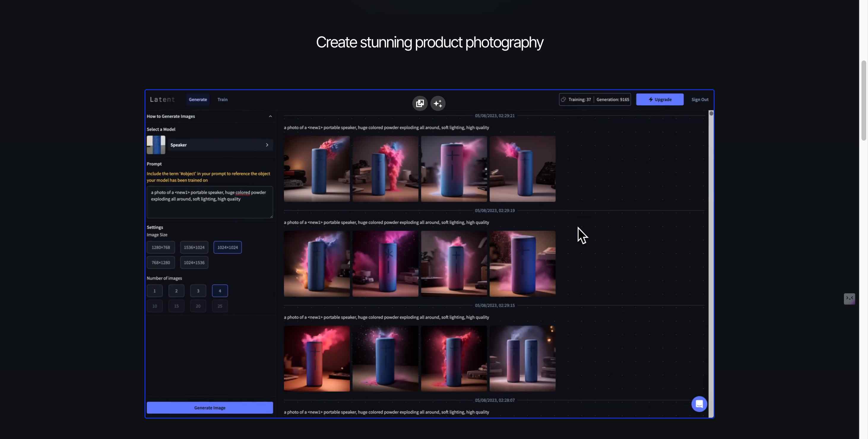Image resolution: width=868 pixels, height=439 pixels.
Task: Click the 05/08/2023, 02:29:21 timestamp
Action: (495, 115)
